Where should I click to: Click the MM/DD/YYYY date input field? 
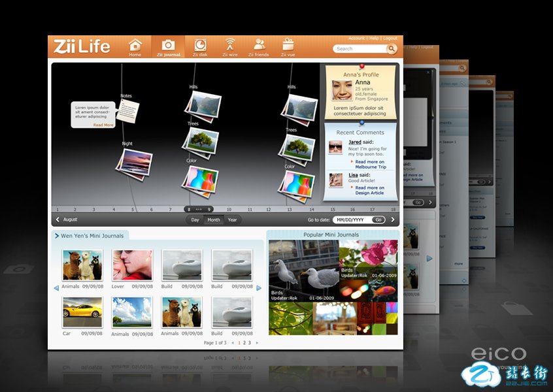coord(352,220)
